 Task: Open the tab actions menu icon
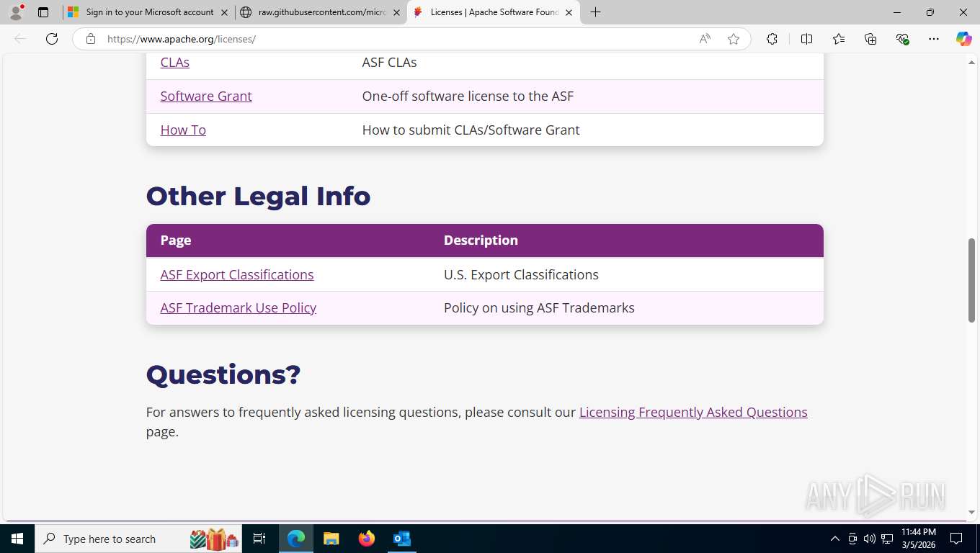43,12
